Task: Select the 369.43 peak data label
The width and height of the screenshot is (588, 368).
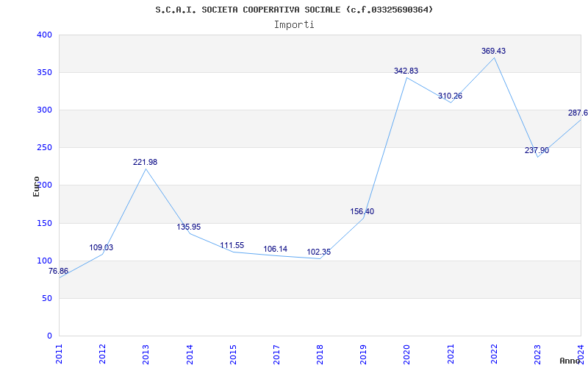Action: pyautogui.click(x=493, y=51)
